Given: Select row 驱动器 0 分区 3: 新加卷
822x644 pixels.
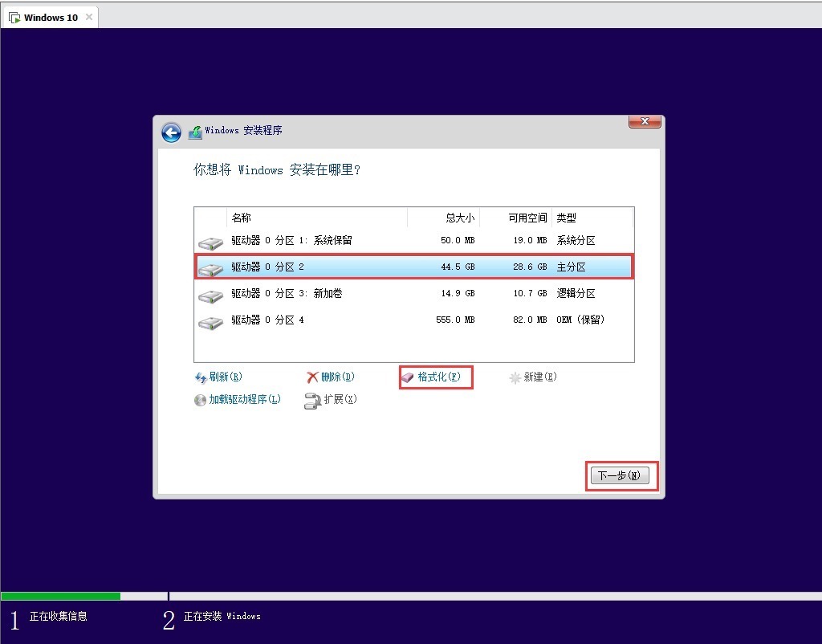Looking at the screenshot, I should pyautogui.click(x=414, y=294).
